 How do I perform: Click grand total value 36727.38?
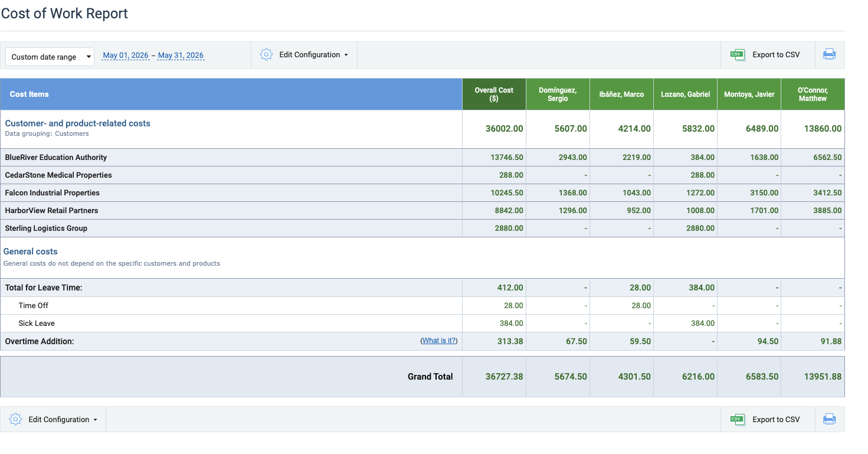click(x=504, y=377)
